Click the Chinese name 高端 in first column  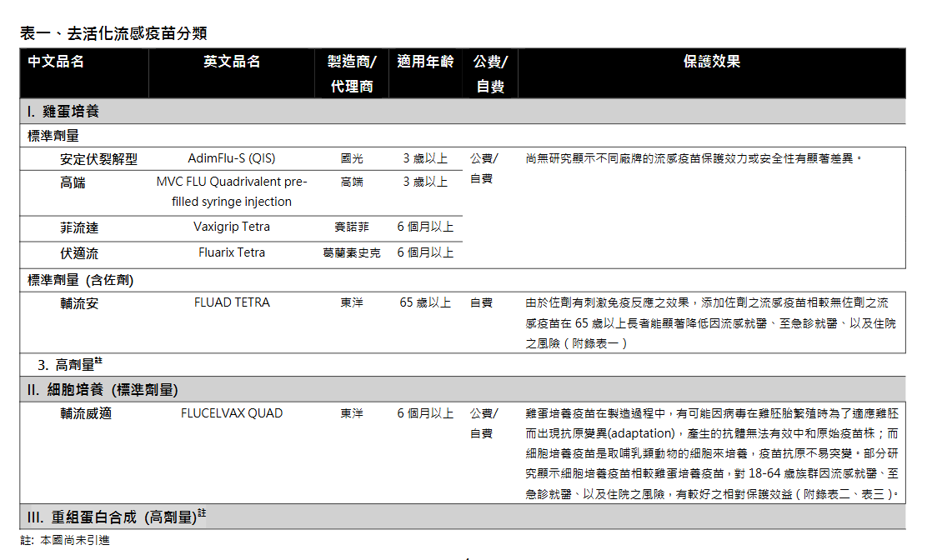coord(73,182)
